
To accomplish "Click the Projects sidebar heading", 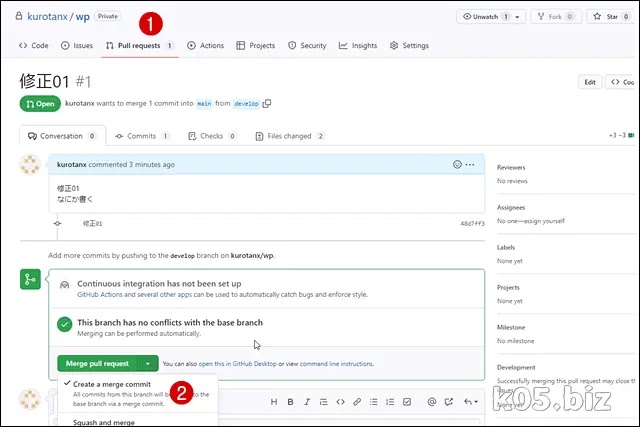I will (508, 287).
